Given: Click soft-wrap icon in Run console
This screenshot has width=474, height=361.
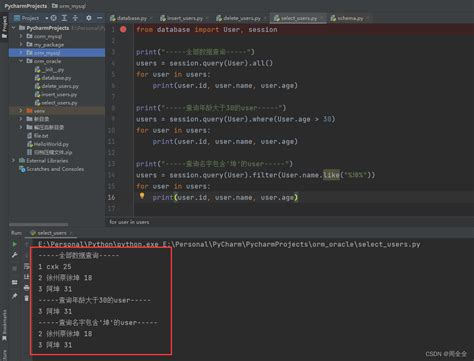Looking at the screenshot, I should pos(27,266).
